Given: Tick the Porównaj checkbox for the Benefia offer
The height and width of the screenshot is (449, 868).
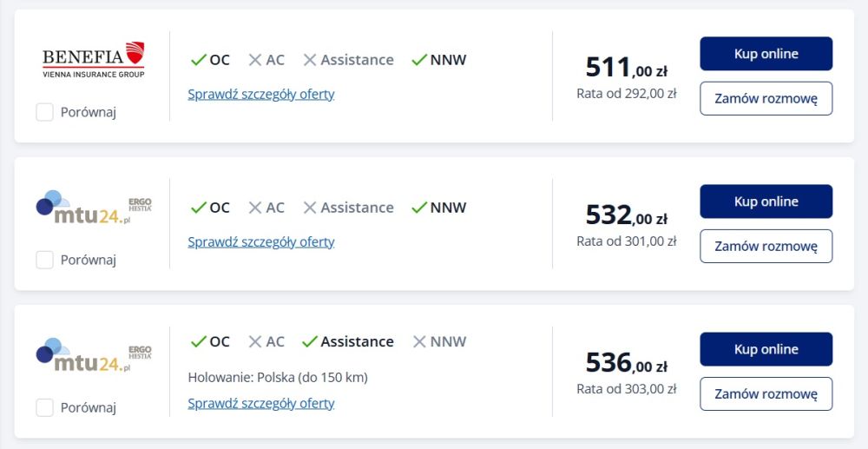Looking at the screenshot, I should pos(45,112).
